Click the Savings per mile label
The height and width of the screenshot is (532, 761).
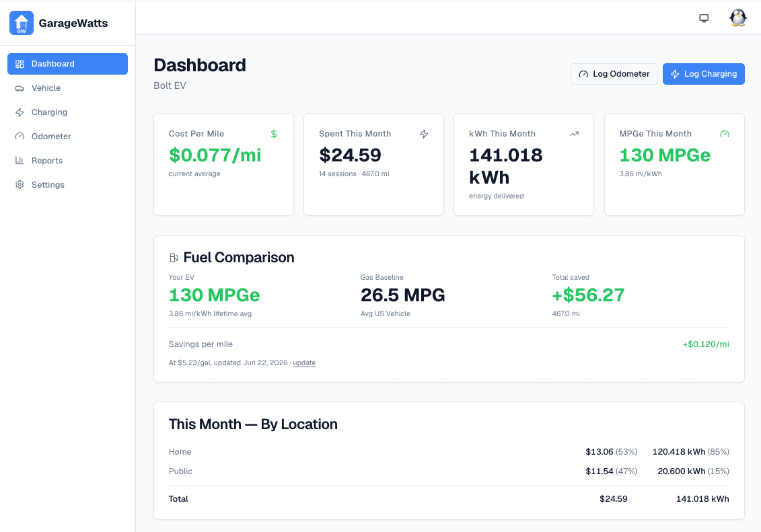pos(201,344)
